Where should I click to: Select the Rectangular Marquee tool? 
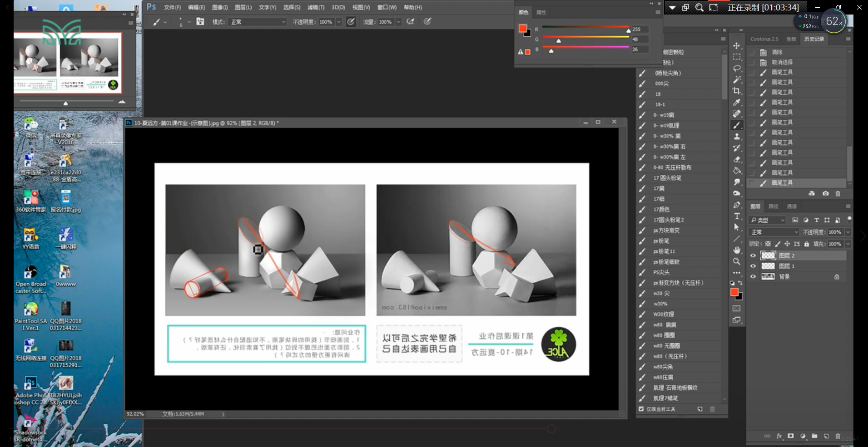pos(737,57)
